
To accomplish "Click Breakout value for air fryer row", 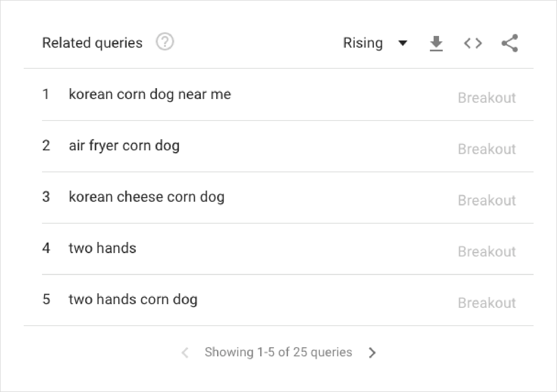I will click(487, 149).
